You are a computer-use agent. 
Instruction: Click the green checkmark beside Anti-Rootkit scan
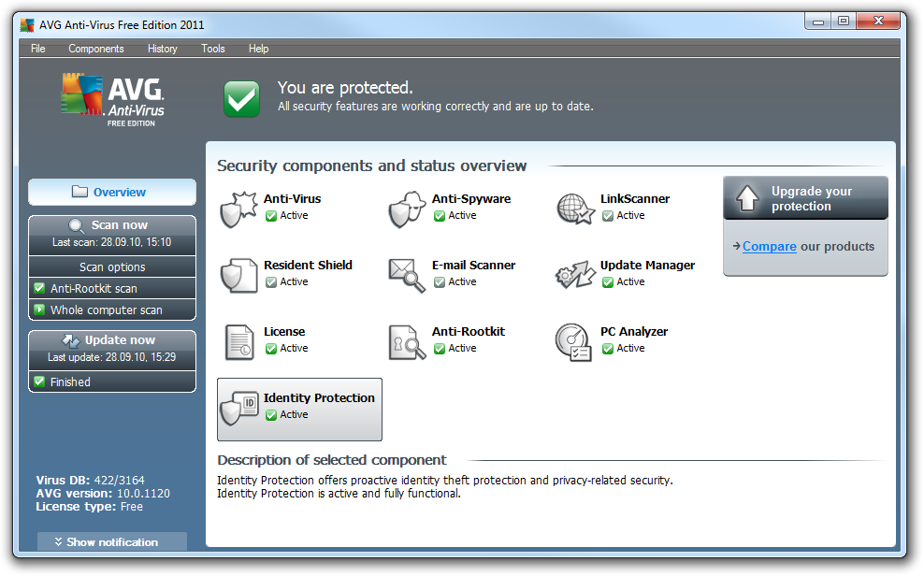pyautogui.click(x=39, y=289)
